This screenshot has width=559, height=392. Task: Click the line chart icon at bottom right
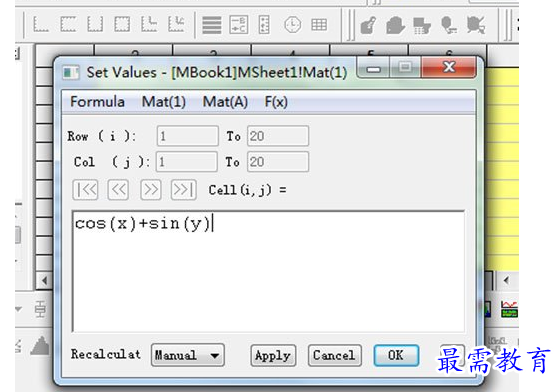point(509,309)
